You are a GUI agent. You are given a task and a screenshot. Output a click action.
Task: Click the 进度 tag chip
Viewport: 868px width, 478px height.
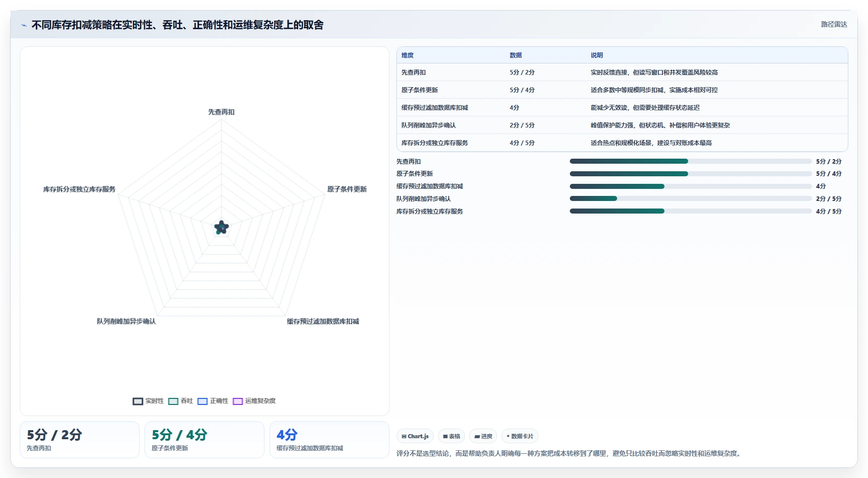[483, 436]
